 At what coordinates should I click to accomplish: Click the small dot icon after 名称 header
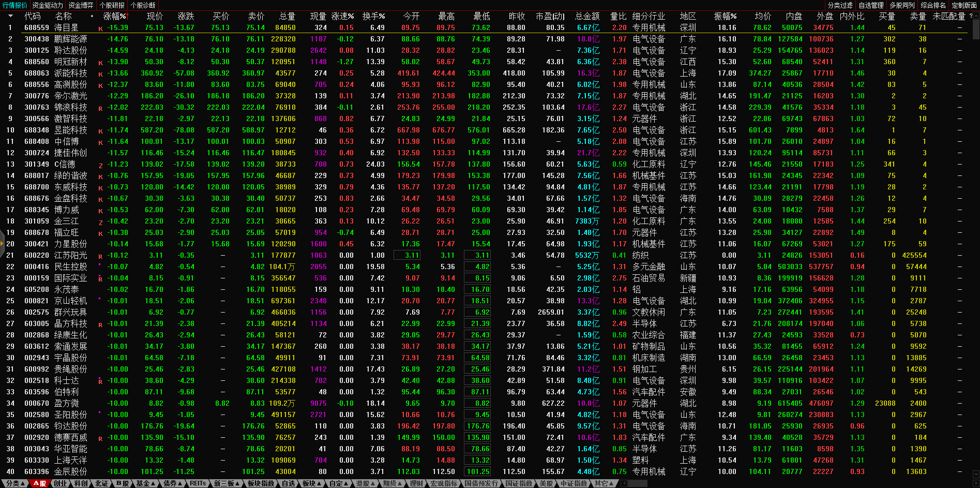tap(92, 16)
